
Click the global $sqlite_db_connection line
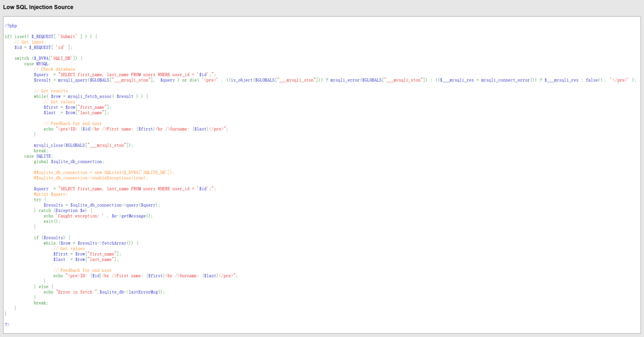[69, 162]
